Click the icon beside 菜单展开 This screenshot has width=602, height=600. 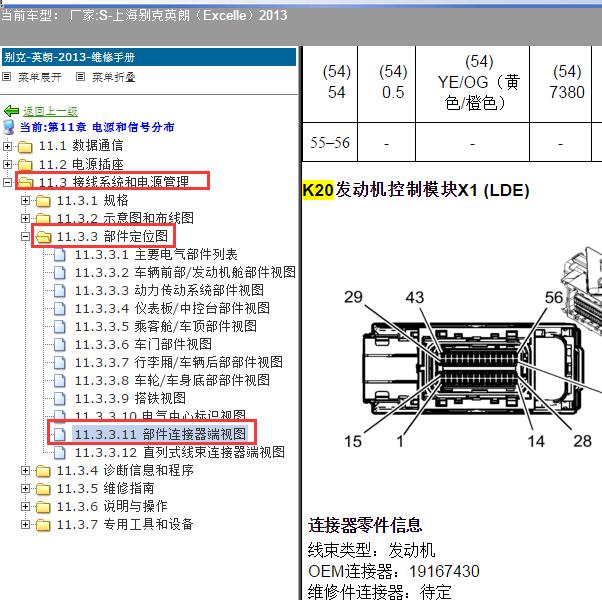(x=7, y=77)
